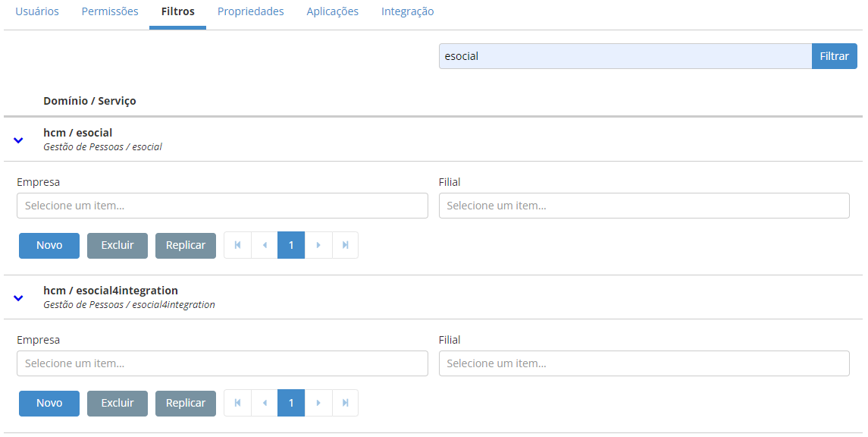The height and width of the screenshot is (437, 868).
Task: Go to the last page under hcm/esocial4integration
Action: tap(345, 402)
